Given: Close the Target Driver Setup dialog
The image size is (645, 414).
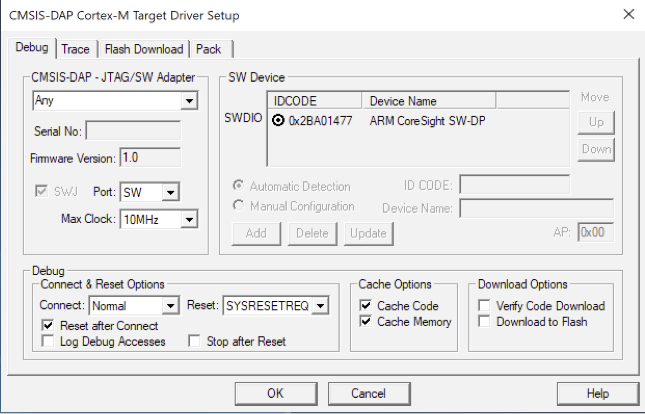Looking at the screenshot, I should tap(627, 15).
